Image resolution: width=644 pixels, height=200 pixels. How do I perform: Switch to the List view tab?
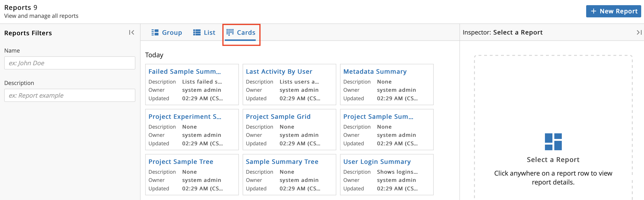[x=204, y=33]
